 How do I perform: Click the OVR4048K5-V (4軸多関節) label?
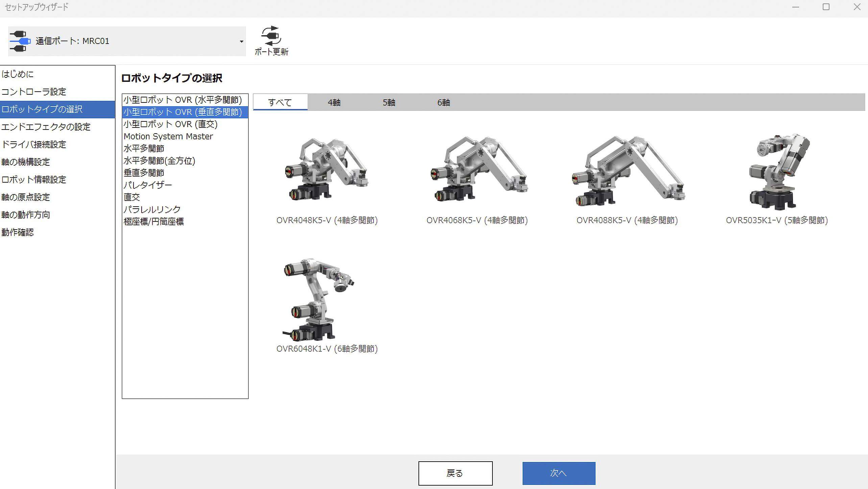[327, 220]
